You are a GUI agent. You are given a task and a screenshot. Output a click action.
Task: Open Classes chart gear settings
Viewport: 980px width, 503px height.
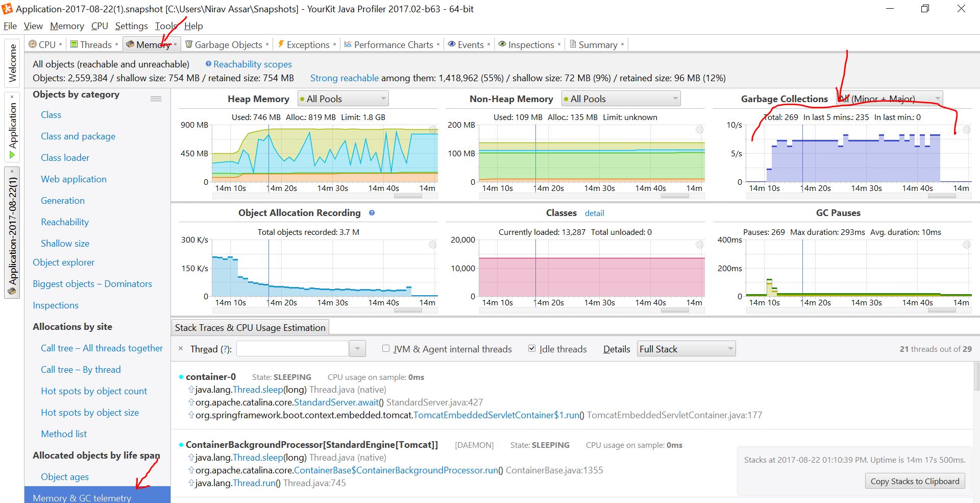[700, 245]
